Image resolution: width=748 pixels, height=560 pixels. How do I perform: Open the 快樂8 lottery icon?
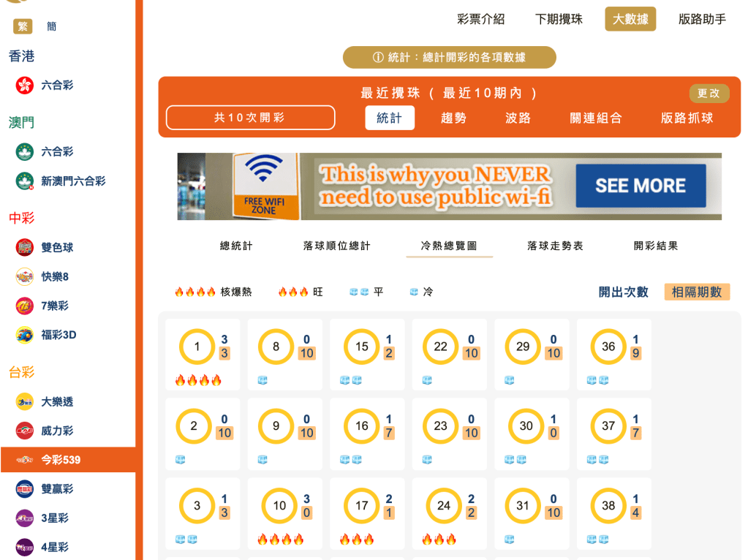[23, 276]
